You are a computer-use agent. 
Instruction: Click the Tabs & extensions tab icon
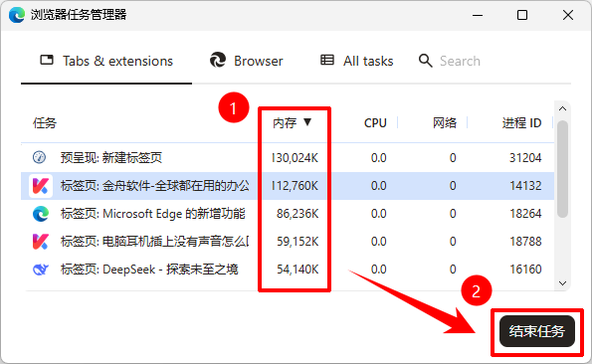point(47,60)
